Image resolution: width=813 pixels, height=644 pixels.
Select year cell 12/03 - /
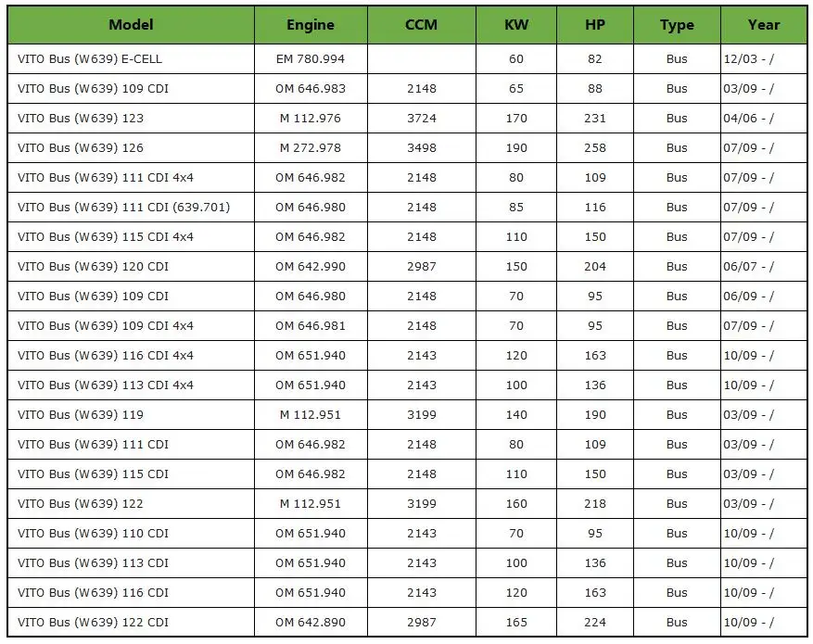[764, 59]
